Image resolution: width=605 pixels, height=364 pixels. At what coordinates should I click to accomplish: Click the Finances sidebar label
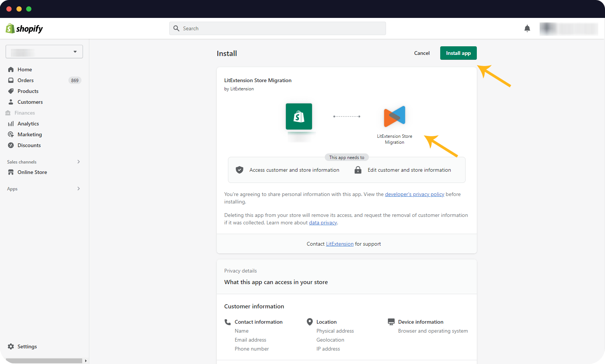tap(25, 113)
